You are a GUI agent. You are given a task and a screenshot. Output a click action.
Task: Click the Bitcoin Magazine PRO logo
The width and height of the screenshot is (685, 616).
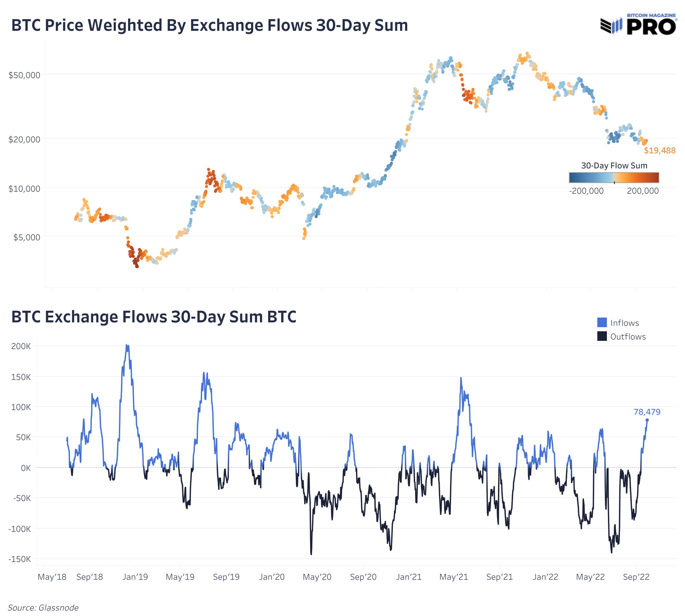pyautogui.click(x=638, y=24)
